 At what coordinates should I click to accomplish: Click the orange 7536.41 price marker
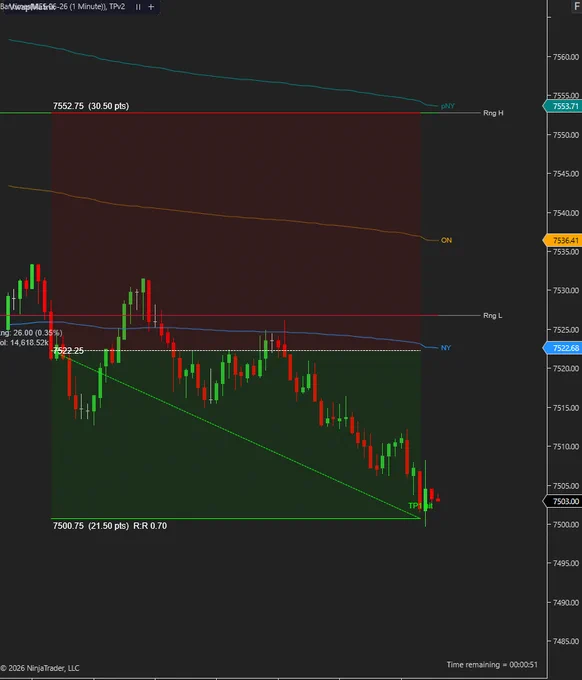pyautogui.click(x=563, y=240)
